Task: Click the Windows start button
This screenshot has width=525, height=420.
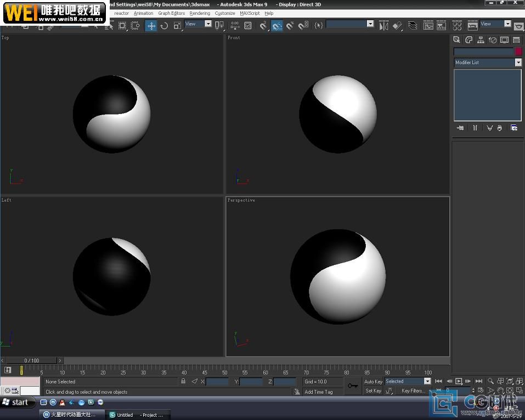Action: [x=18, y=402]
